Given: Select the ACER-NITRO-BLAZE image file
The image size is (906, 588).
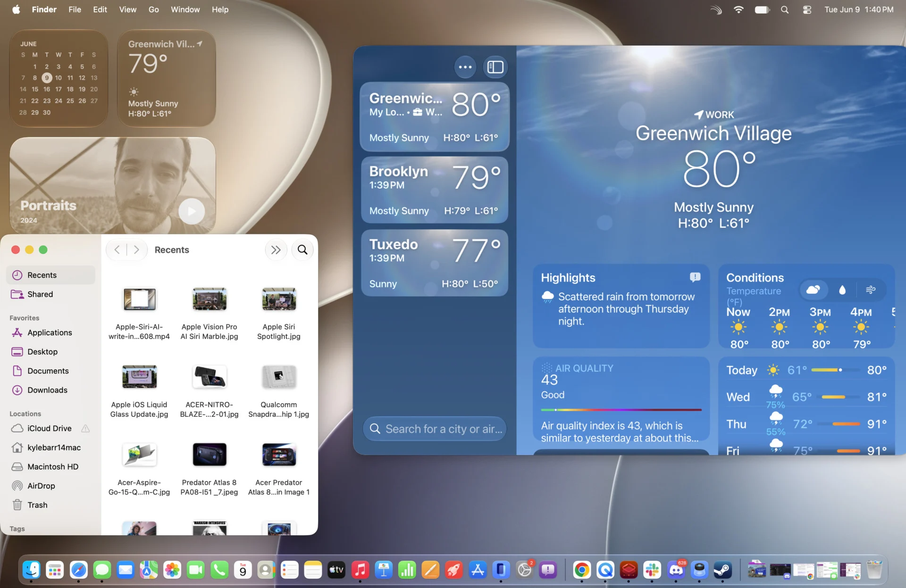Looking at the screenshot, I should (209, 390).
